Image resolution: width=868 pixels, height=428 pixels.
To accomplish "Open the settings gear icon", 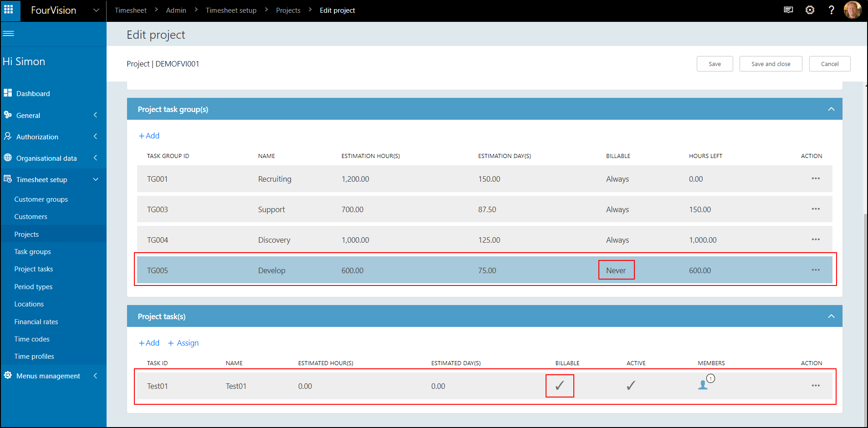I will pyautogui.click(x=810, y=10).
